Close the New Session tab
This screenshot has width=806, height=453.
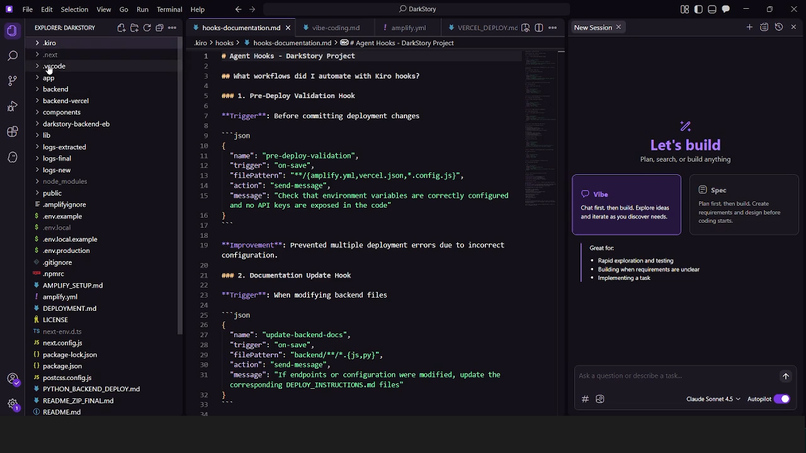pos(618,27)
